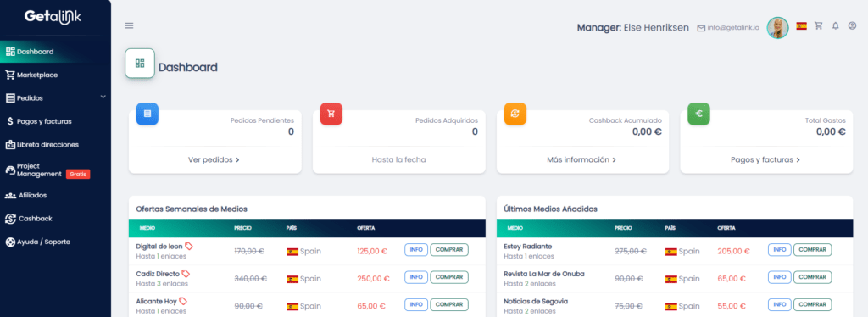The width and height of the screenshot is (868, 317).
Task: Open the user account icon
Action: point(852,25)
